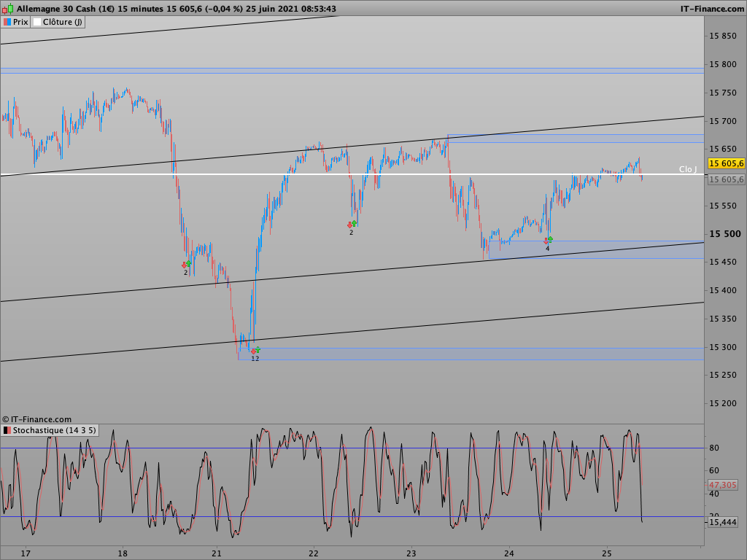Screen dimensions: 747x560
Task: Click the yellow 15 605,6 current price tag
Action: click(726, 163)
